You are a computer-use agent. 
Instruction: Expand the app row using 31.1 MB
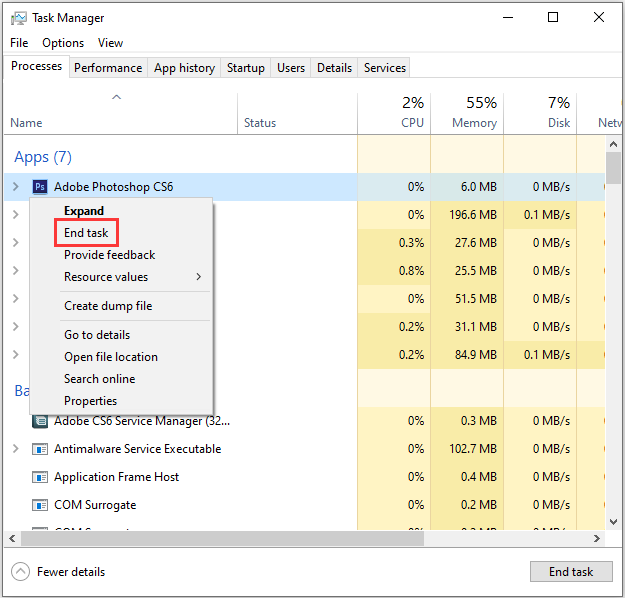(x=16, y=327)
